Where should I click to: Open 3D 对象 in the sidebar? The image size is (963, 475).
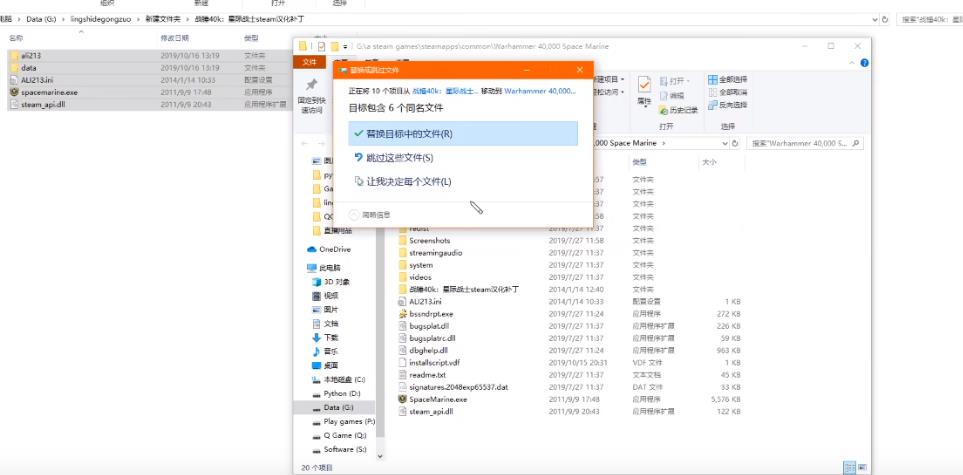point(331,282)
